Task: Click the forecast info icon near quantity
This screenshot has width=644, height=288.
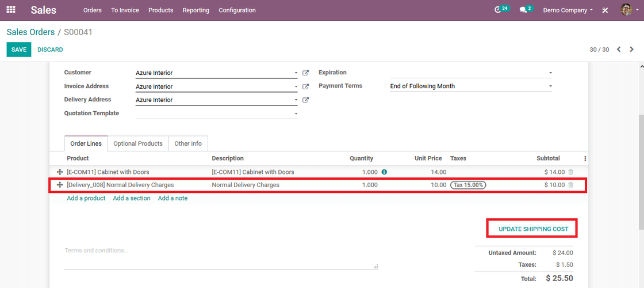Action: 384,172
